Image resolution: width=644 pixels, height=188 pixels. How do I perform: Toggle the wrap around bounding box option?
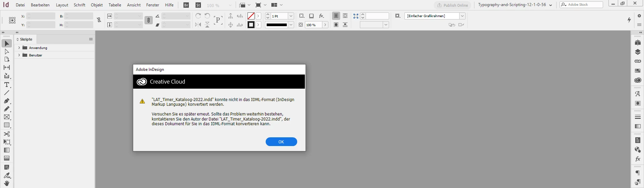[x=345, y=16]
